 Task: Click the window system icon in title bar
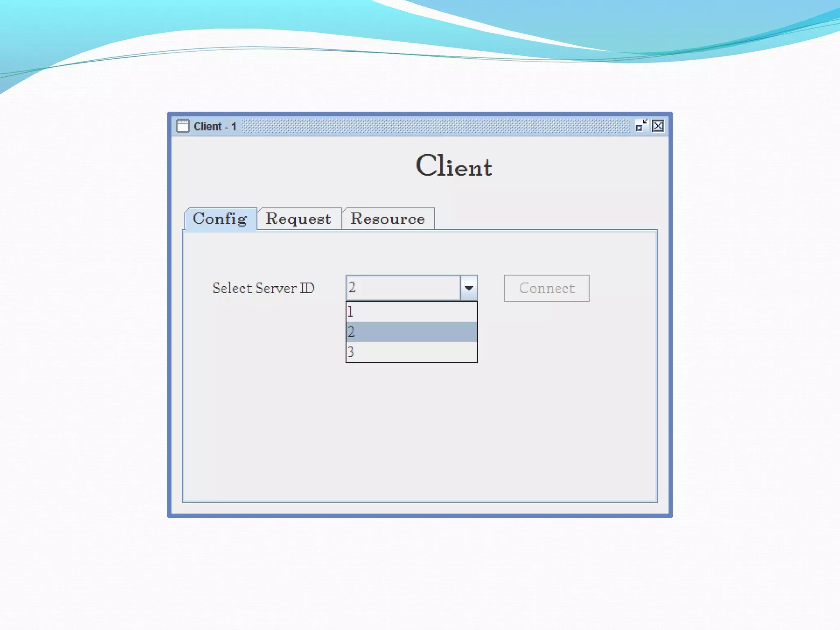(183, 126)
